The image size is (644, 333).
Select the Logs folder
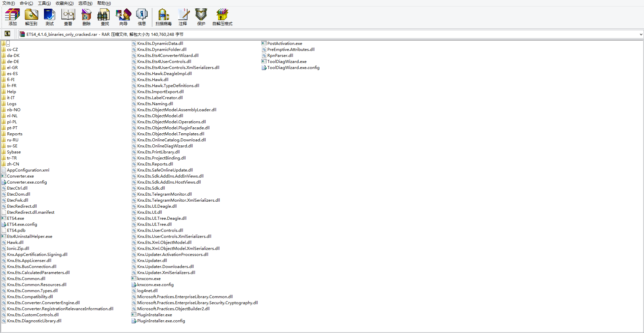coord(9,104)
